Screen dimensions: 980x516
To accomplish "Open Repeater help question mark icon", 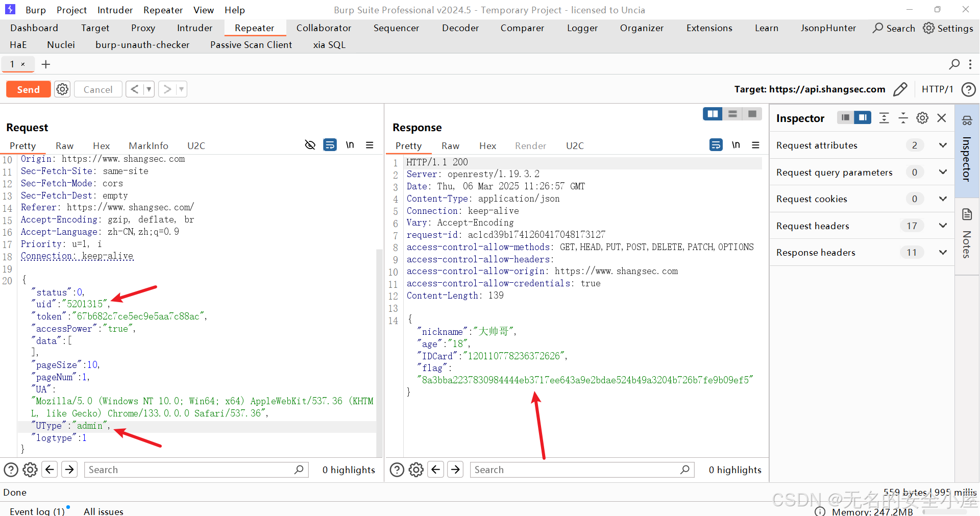I will [968, 89].
